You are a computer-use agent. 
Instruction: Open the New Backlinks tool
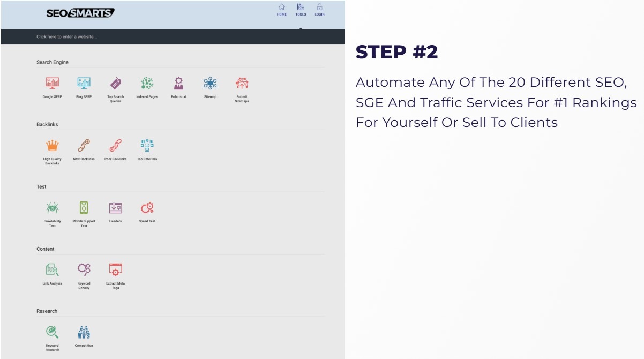84,145
